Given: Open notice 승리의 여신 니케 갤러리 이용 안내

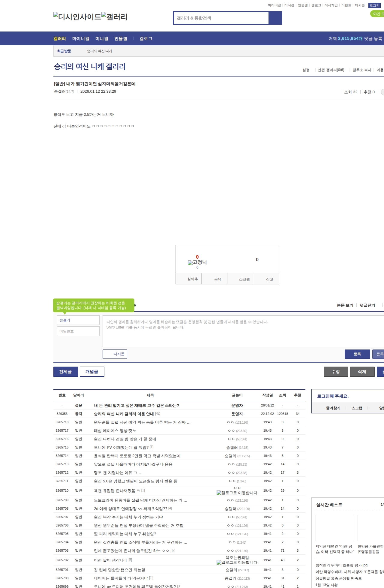Looking at the screenshot, I should (124, 414).
